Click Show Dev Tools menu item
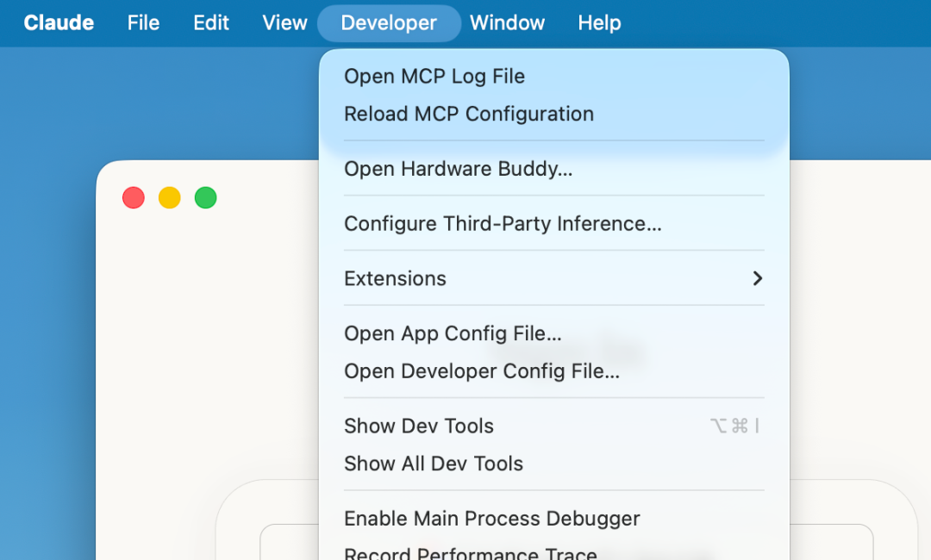This screenshot has height=560, width=931. pos(419,426)
